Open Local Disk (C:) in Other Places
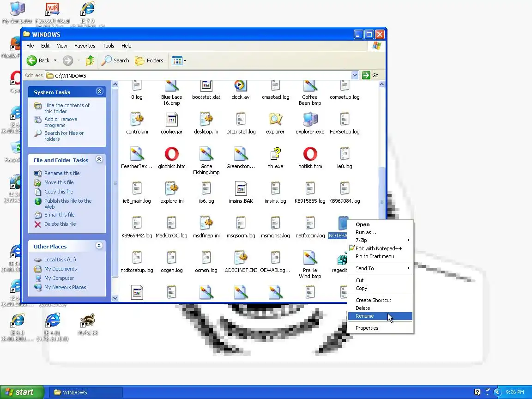Image resolution: width=532 pixels, height=399 pixels. 60,260
